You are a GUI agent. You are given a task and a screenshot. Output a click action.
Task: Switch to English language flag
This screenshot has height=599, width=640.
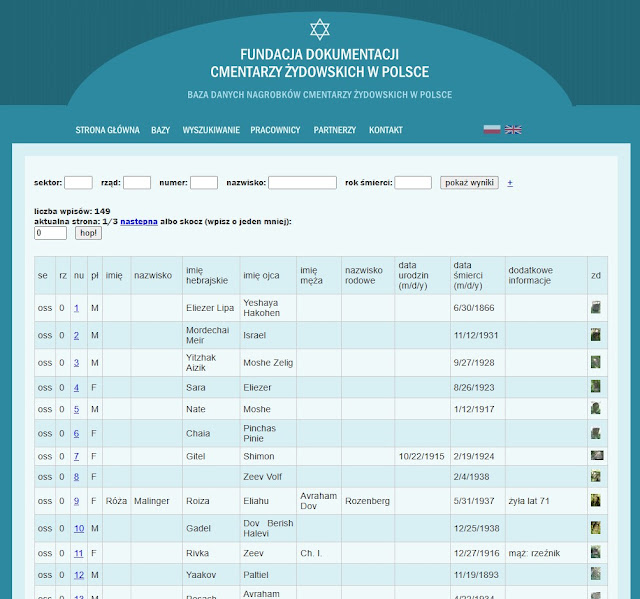point(513,129)
